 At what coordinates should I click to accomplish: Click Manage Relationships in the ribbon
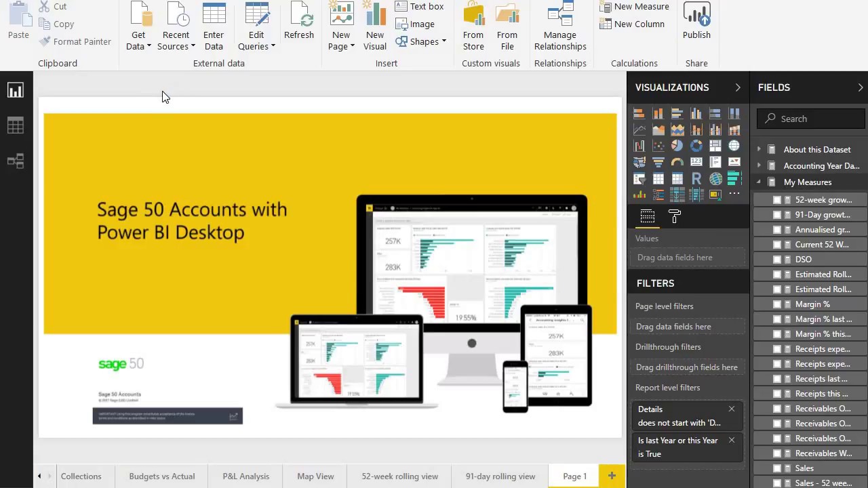point(560,27)
